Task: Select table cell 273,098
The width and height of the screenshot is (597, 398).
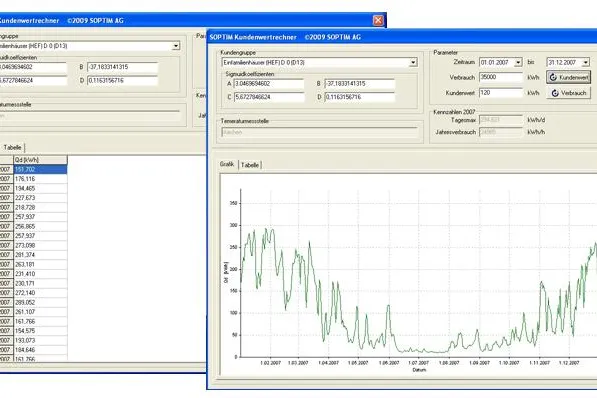Action: pyautogui.click(x=40, y=245)
